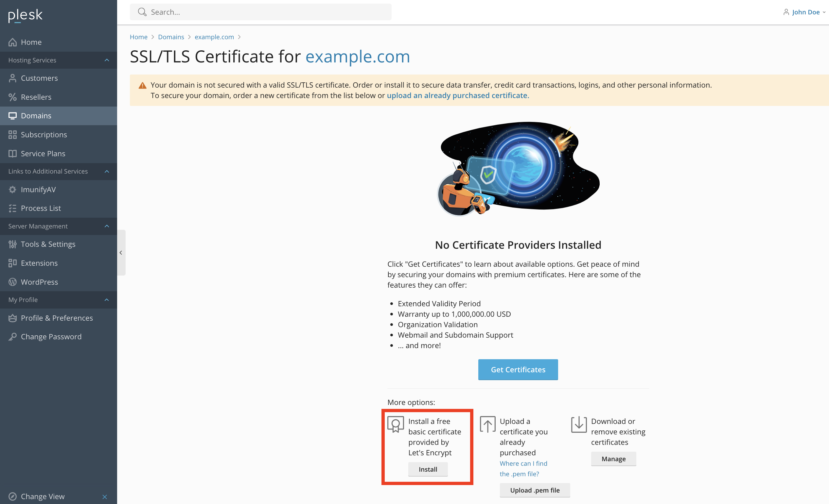The image size is (829, 504).
Task: Click the Get Certificates button
Action: [x=518, y=370]
